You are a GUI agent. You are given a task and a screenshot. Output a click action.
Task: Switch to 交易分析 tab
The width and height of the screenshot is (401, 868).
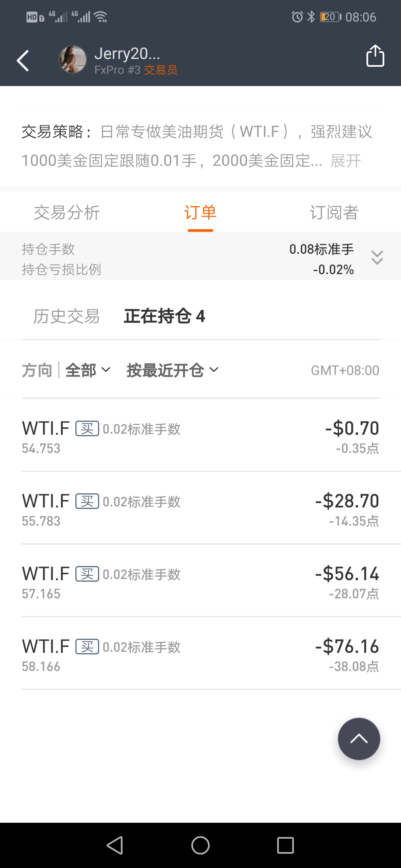tap(67, 213)
